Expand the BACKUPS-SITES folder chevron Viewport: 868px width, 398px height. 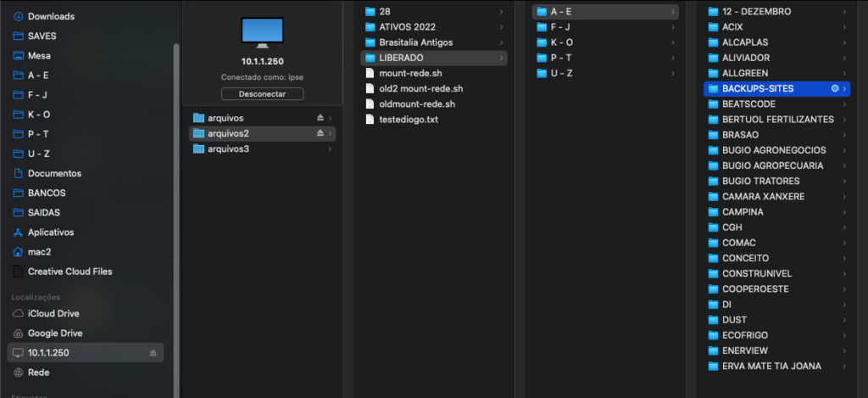click(845, 88)
